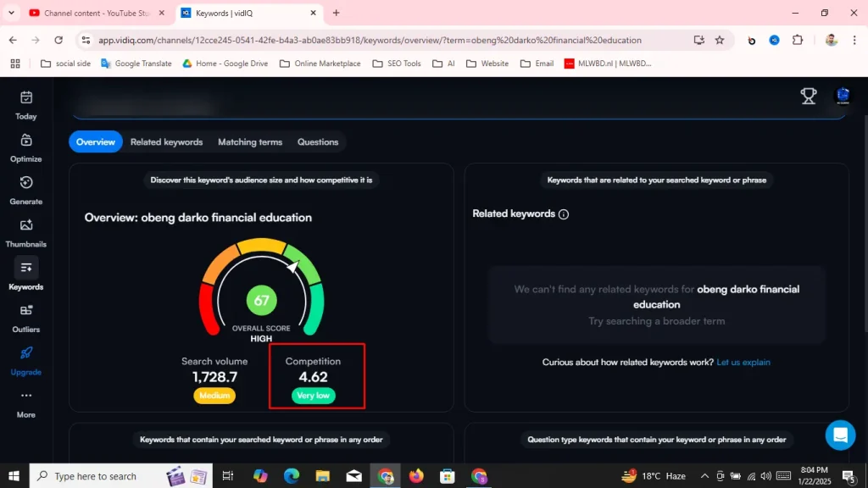Open the Chrome browser from the taskbar
The width and height of the screenshot is (868, 488).
point(386,476)
